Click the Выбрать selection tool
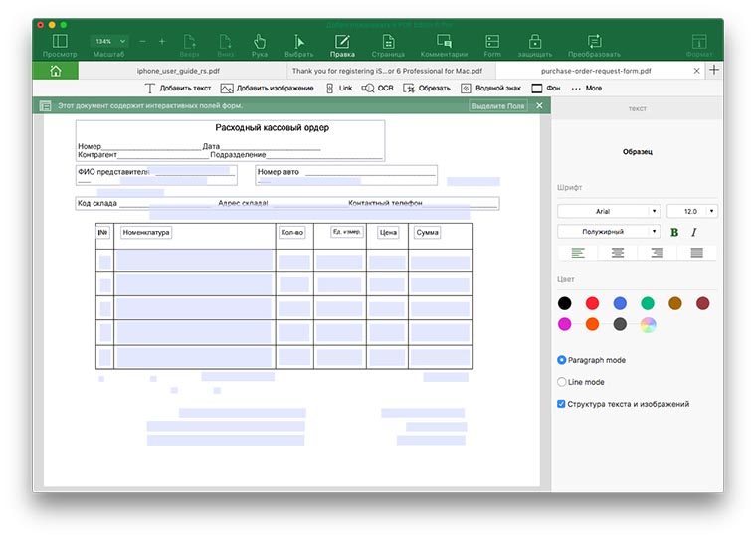756x539 pixels. (x=298, y=45)
